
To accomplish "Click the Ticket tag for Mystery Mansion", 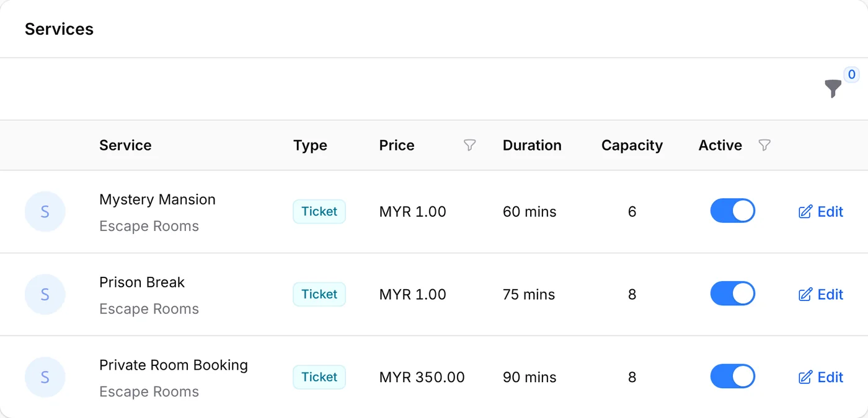I will click(319, 211).
